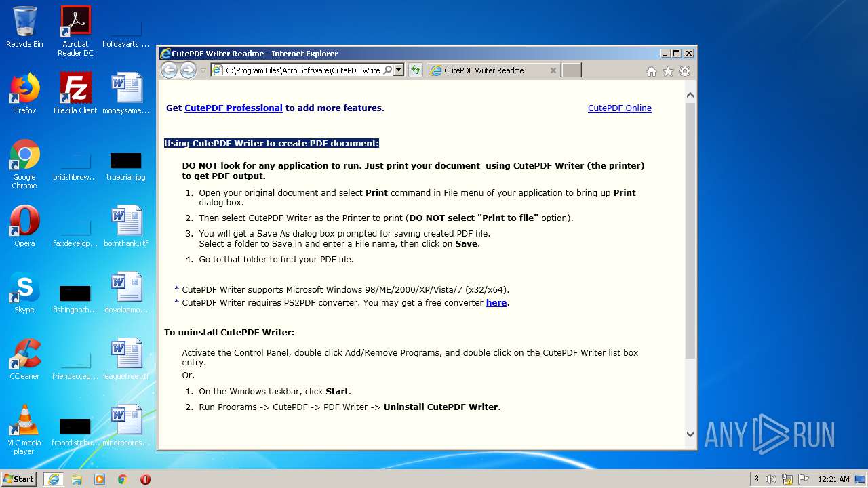868x488 pixels.
Task: Open media player taskbar icon
Action: tap(100, 479)
